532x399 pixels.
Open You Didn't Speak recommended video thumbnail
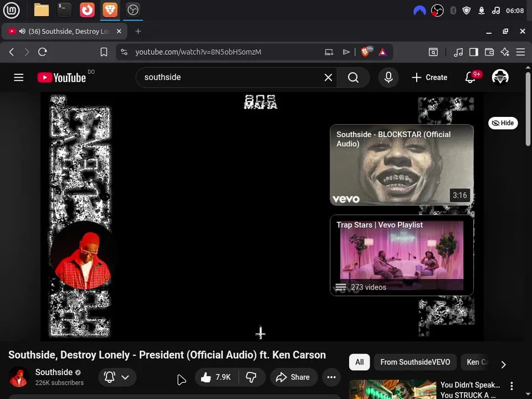pos(393,390)
